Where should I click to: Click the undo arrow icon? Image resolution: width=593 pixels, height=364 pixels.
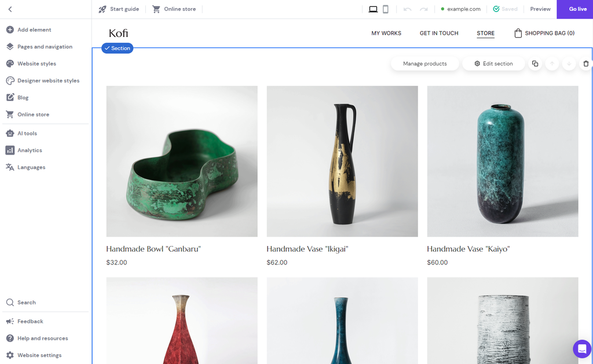(408, 9)
